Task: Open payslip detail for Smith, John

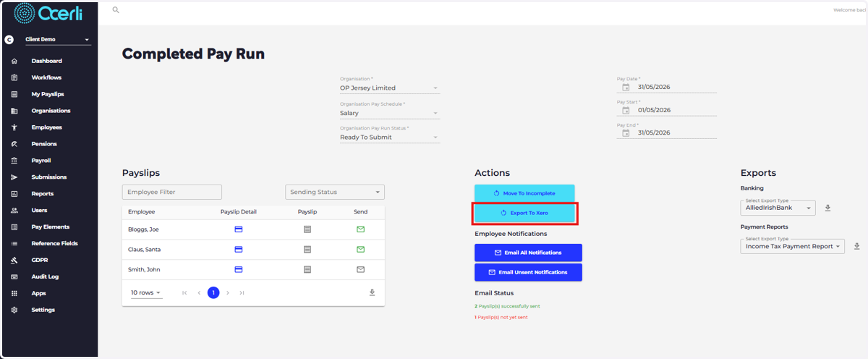Action: pos(239,269)
